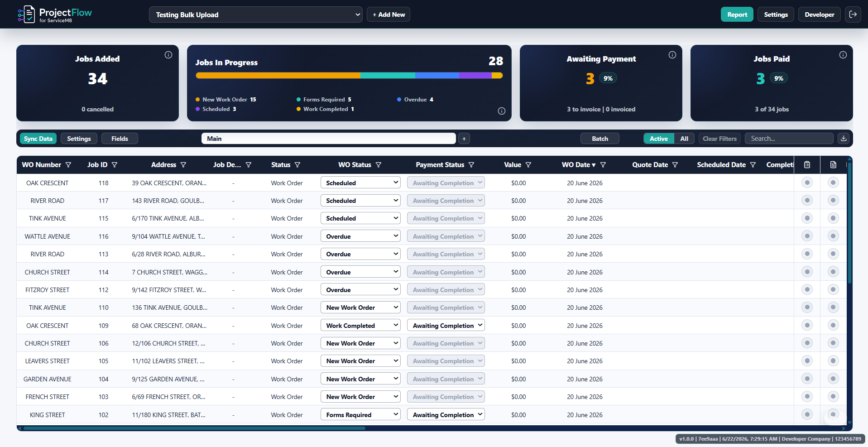Filter the Payment Status column
Screen dimensions: 868x447
(471, 165)
